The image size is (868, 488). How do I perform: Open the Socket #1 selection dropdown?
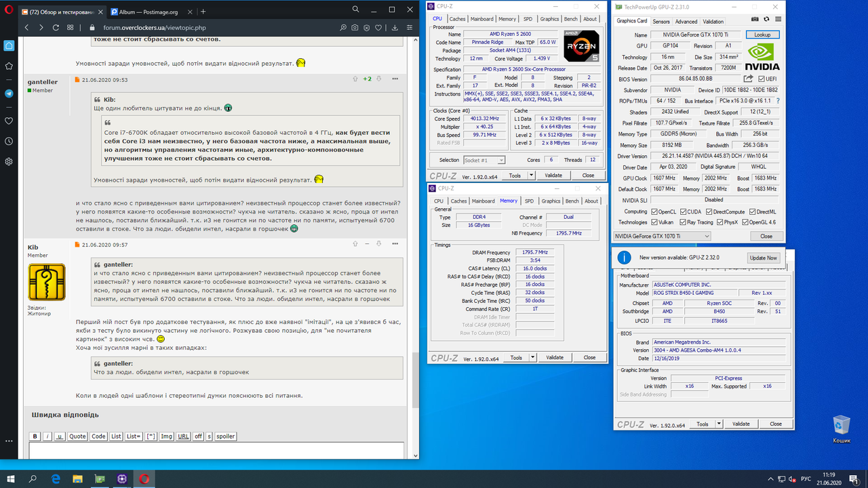click(483, 160)
